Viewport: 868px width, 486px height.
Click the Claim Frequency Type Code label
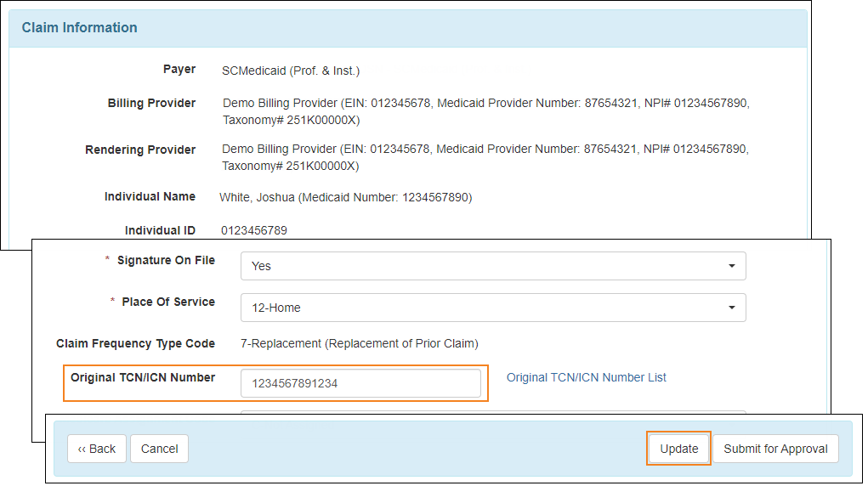pos(135,343)
